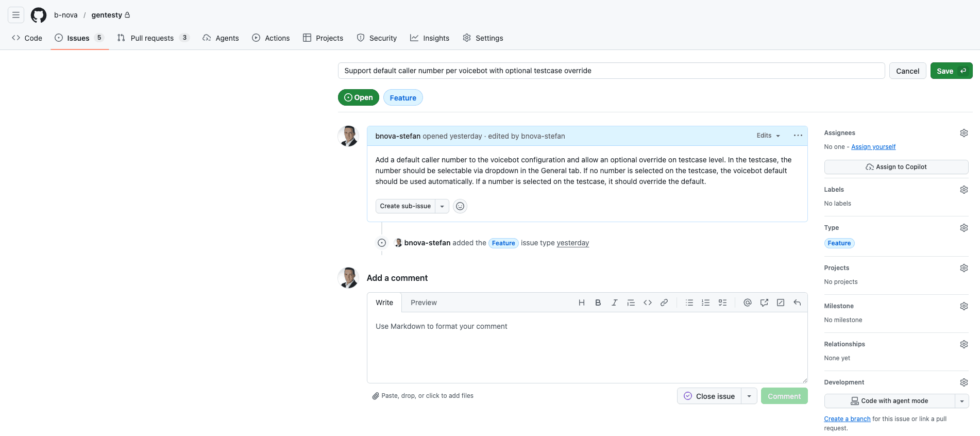
Task: Go to GitHub home via Octocat logo
Action: [x=39, y=15]
